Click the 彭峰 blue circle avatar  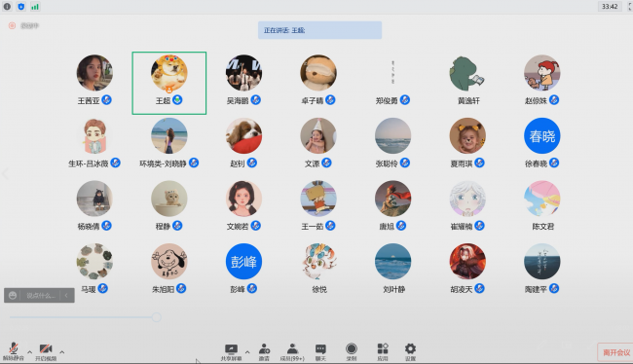(243, 262)
